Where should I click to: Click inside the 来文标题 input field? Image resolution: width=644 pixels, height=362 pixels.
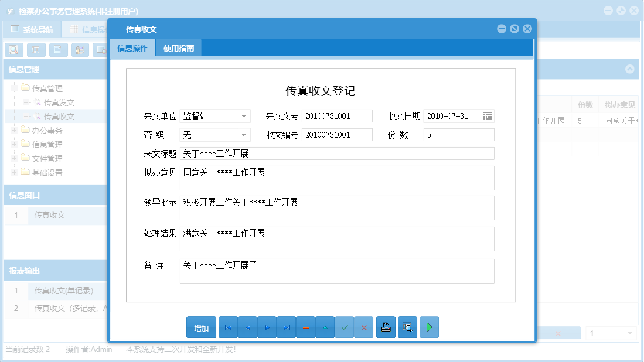coord(337,153)
